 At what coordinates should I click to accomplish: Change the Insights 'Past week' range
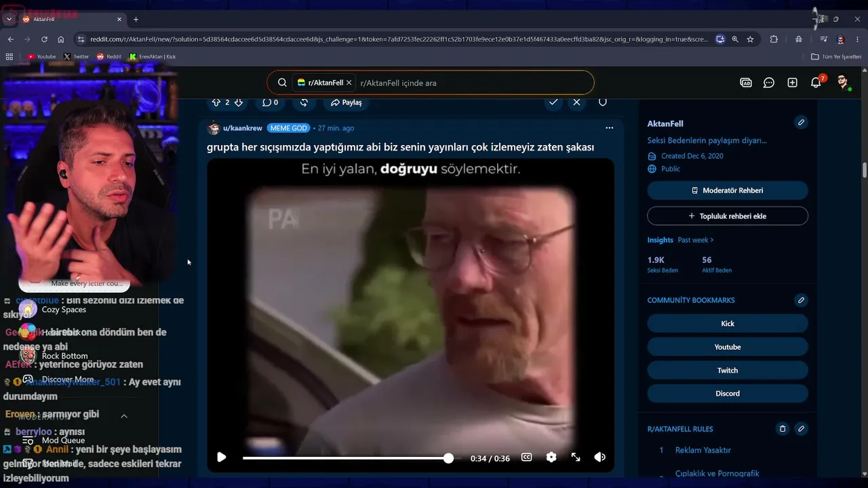[696, 240]
